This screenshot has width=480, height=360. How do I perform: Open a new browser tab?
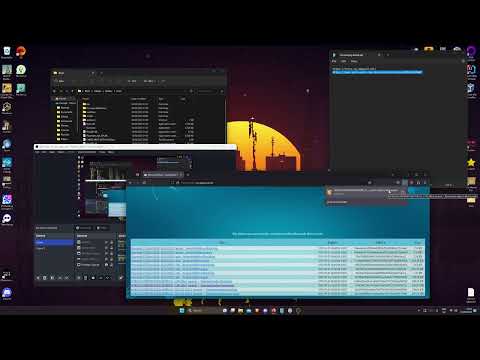[x=188, y=174]
